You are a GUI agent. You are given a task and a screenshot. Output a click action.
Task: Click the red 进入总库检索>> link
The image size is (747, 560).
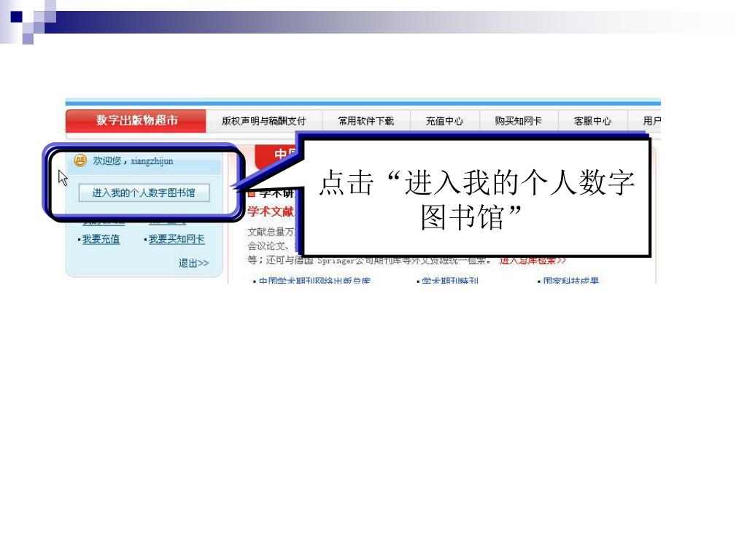533,260
